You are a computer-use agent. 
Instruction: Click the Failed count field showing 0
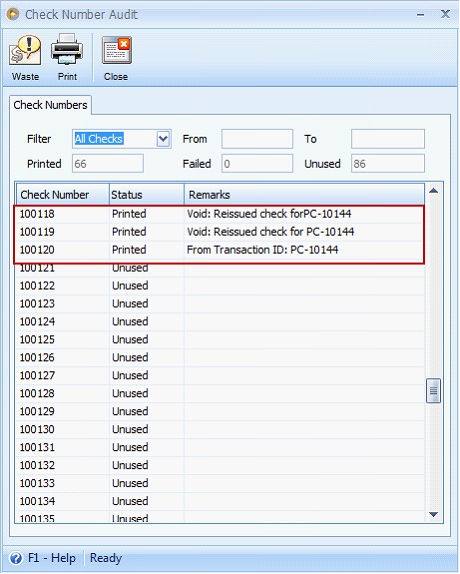(257, 164)
